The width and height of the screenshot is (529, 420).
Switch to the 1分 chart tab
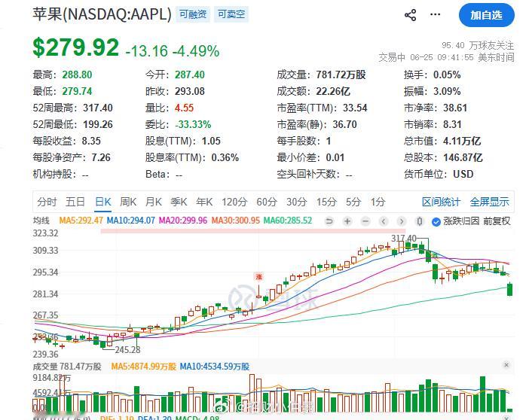pos(378,202)
